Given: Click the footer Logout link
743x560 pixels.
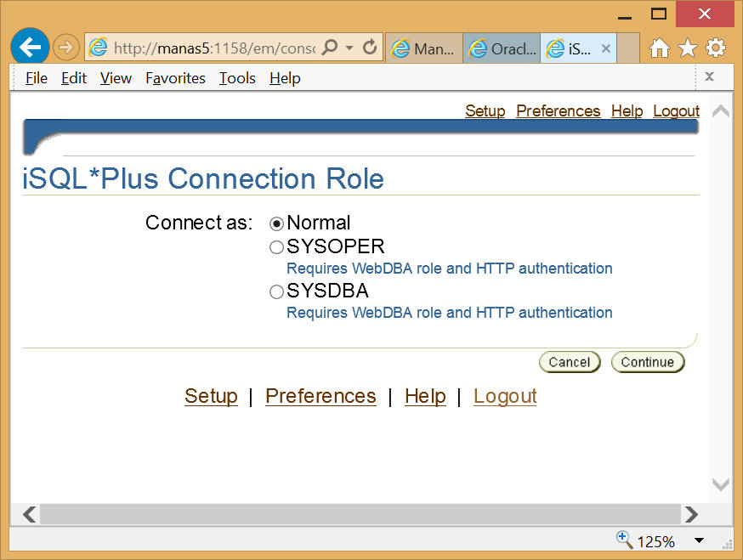Looking at the screenshot, I should [505, 396].
